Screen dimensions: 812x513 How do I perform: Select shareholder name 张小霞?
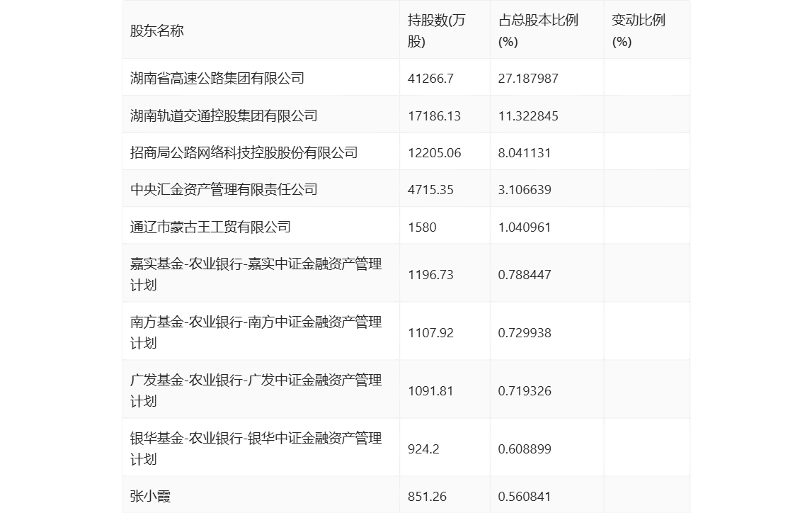[150, 497]
